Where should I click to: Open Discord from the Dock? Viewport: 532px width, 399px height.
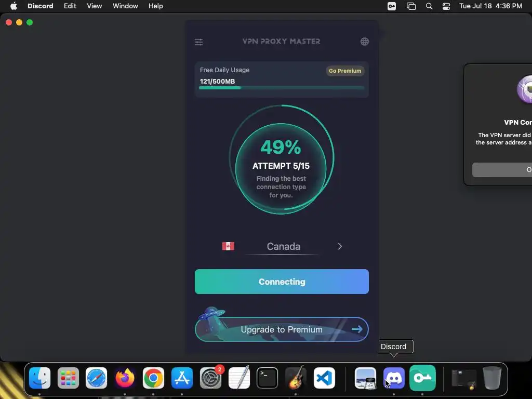[394, 378]
